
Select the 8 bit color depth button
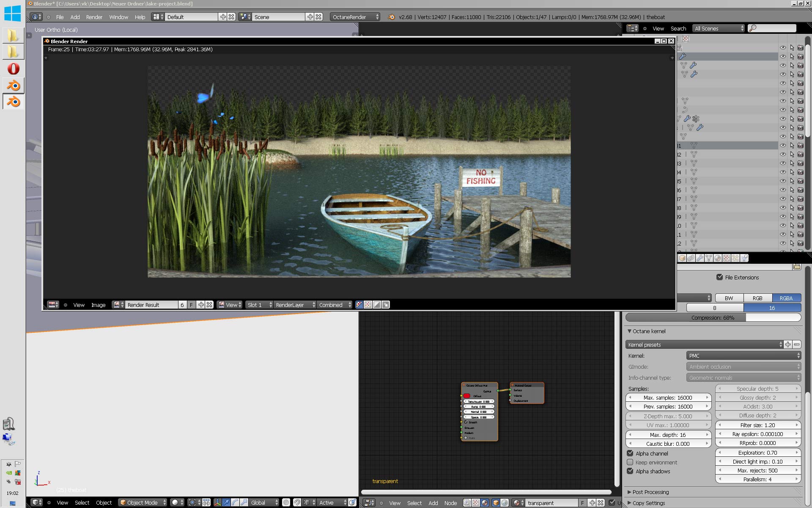coord(714,308)
